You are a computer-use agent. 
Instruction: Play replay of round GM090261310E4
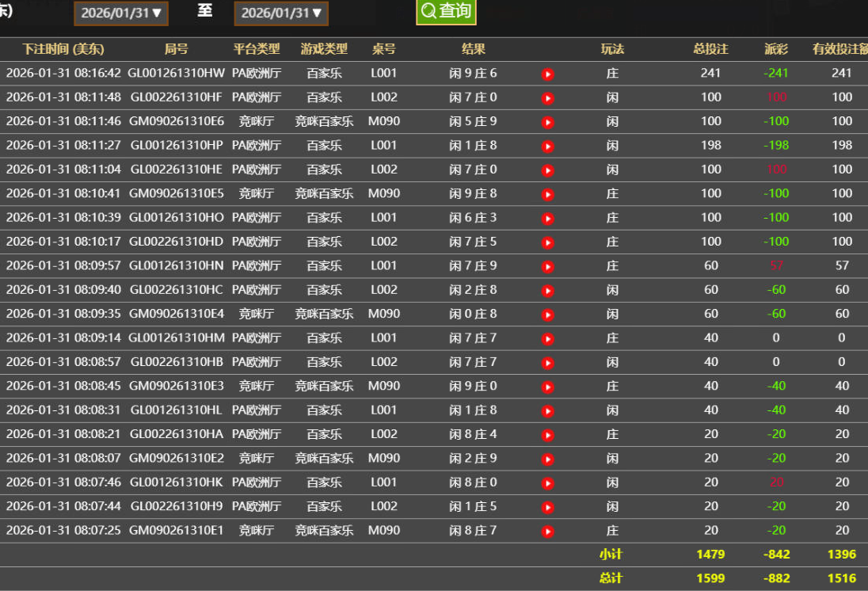point(547,315)
